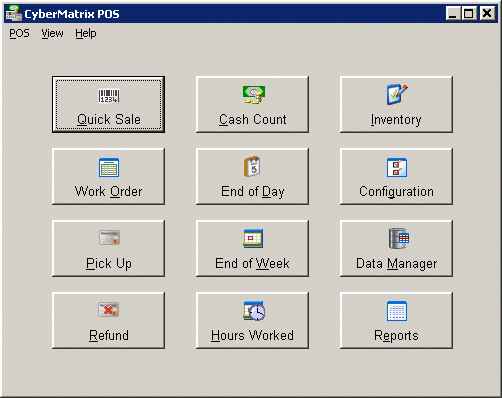Viewport: 502px width, 398px height.
Task: Click the Data Manager database icon
Action: click(x=399, y=238)
